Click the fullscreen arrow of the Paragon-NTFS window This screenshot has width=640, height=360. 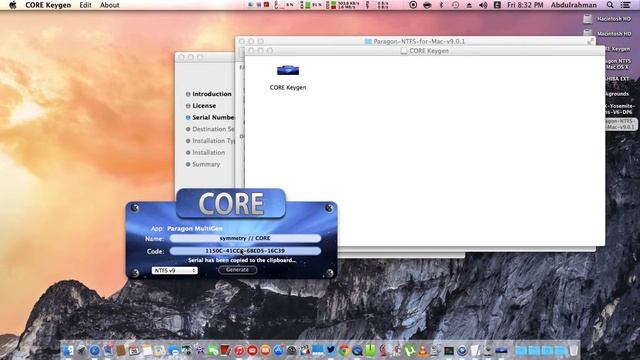(591, 41)
